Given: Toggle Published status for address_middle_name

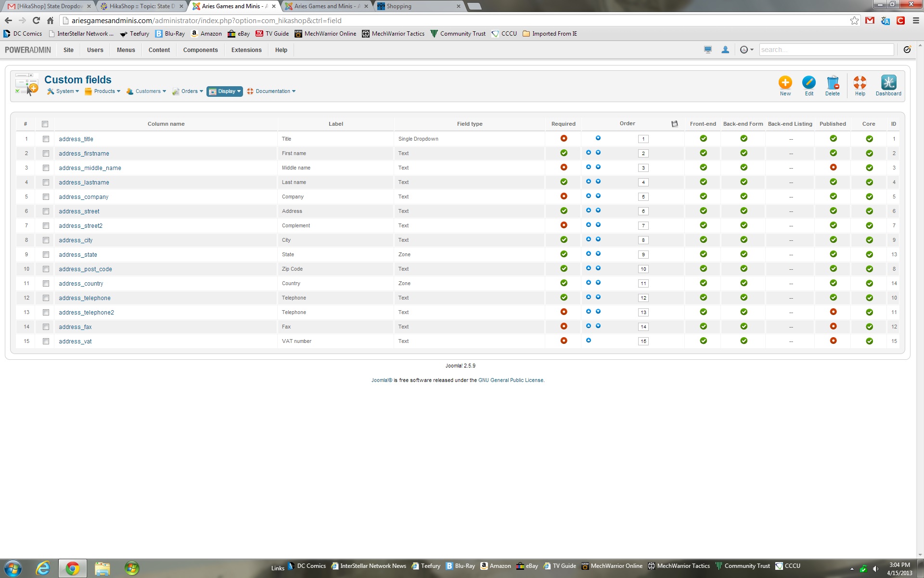Looking at the screenshot, I should pyautogui.click(x=833, y=167).
